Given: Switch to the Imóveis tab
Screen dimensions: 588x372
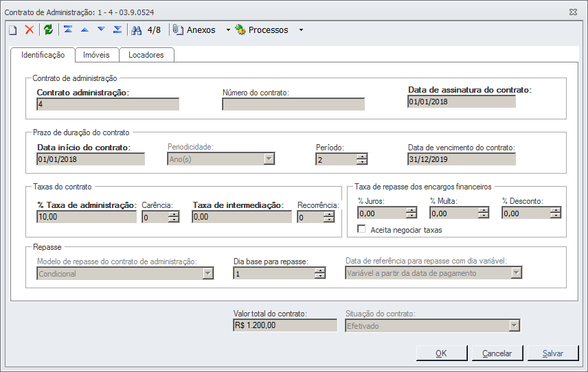Looking at the screenshot, I should (x=96, y=55).
